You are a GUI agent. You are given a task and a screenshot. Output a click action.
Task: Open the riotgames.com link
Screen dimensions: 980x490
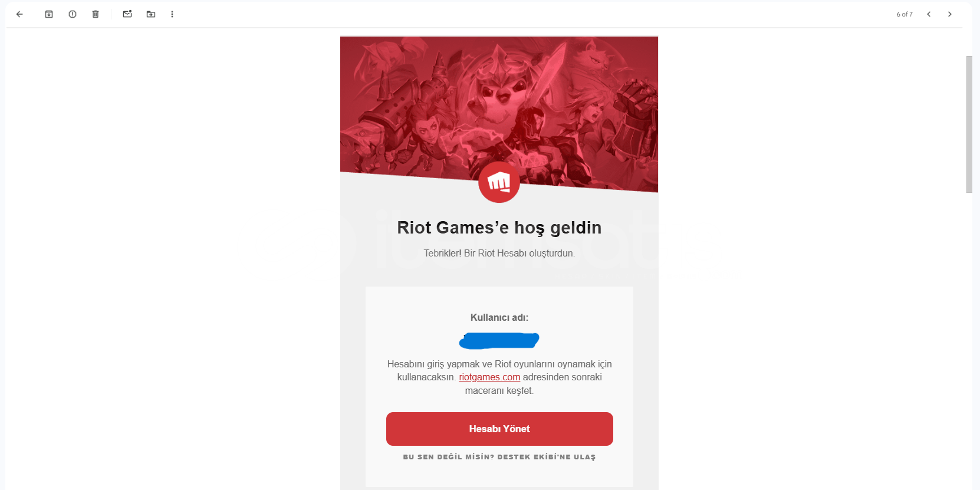(489, 377)
